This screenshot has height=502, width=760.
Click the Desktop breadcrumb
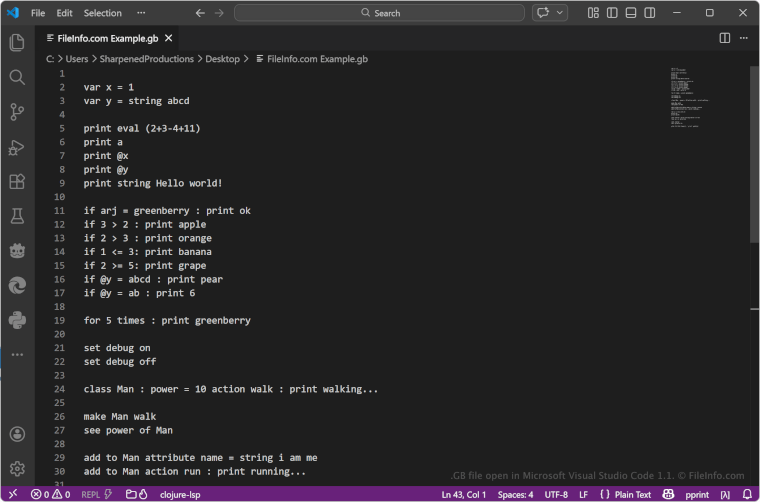[x=222, y=59]
